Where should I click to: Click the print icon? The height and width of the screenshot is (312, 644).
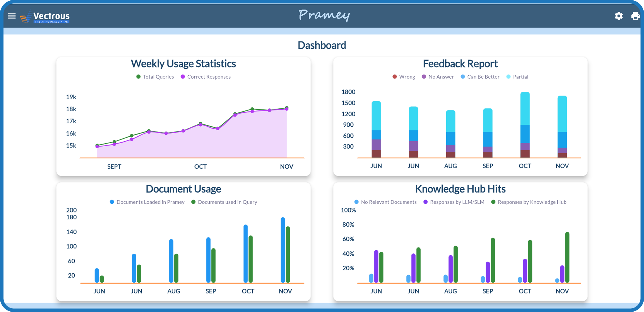635,16
